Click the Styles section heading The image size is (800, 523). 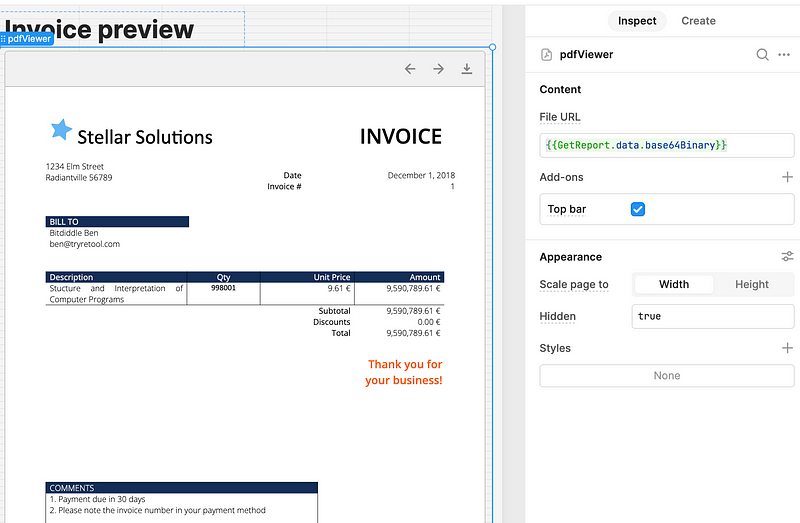point(555,348)
